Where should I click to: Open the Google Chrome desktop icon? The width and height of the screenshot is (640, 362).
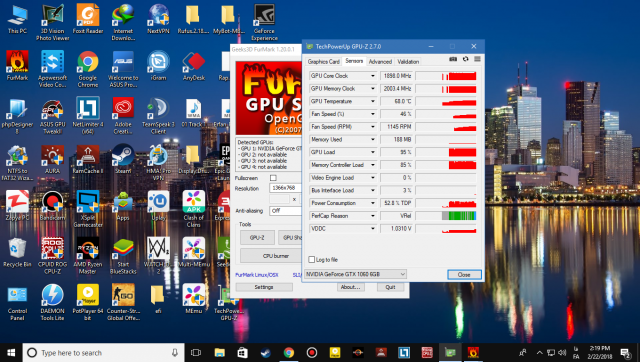point(88,69)
